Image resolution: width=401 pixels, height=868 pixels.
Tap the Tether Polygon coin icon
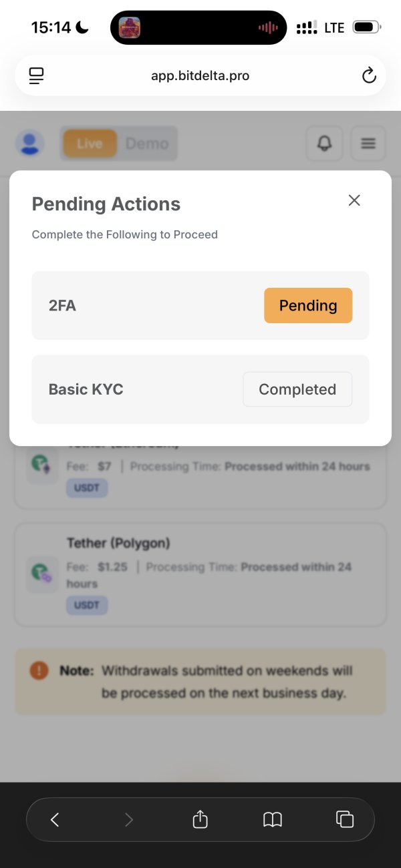click(x=41, y=573)
